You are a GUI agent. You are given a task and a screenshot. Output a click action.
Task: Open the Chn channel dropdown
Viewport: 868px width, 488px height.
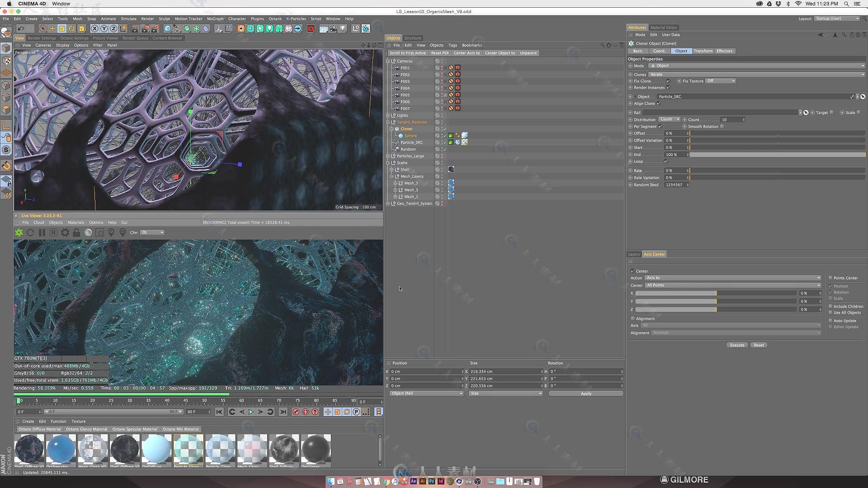pyautogui.click(x=152, y=232)
